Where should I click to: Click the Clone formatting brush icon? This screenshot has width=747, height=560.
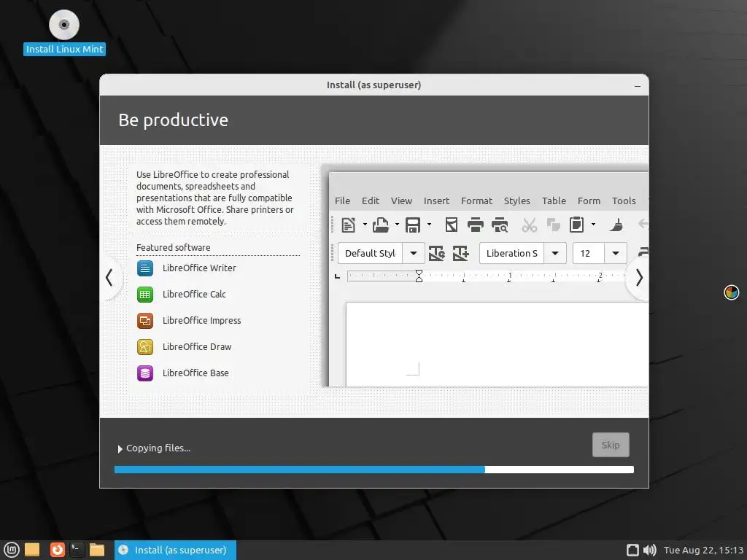click(616, 225)
